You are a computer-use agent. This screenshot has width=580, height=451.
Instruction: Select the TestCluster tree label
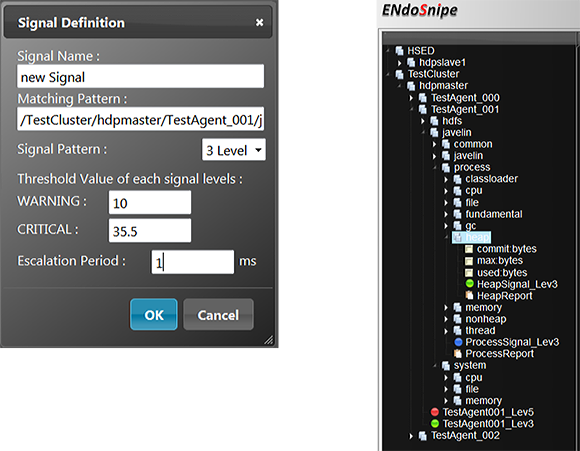[433, 74]
